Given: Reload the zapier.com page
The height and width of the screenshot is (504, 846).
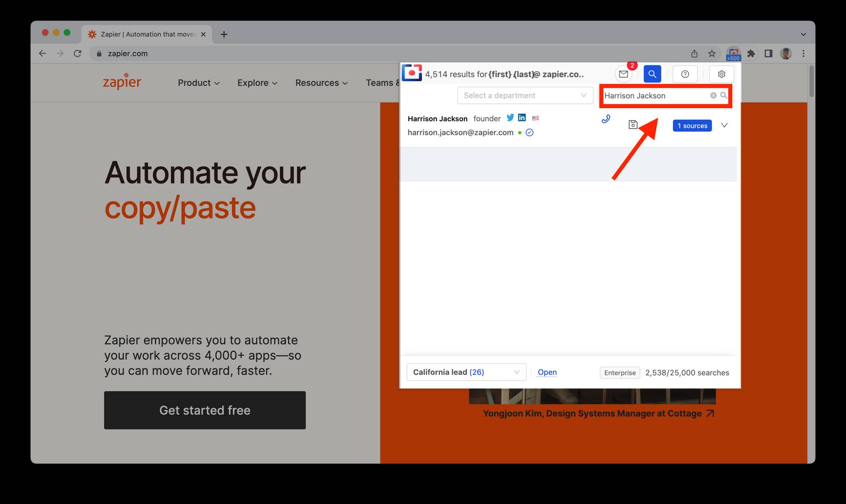Looking at the screenshot, I should pyautogui.click(x=78, y=54).
